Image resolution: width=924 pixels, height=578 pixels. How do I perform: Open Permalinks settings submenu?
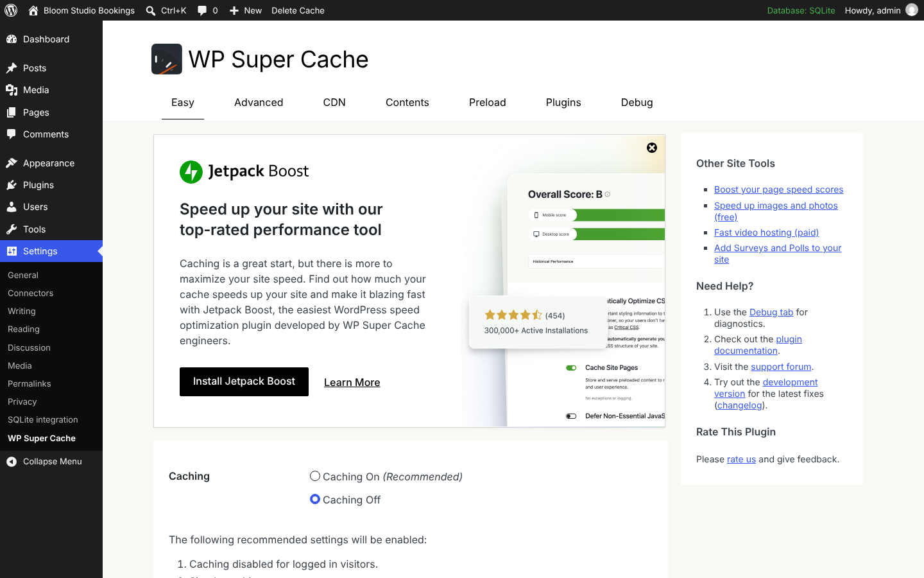pyautogui.click(x=51, y=383)
